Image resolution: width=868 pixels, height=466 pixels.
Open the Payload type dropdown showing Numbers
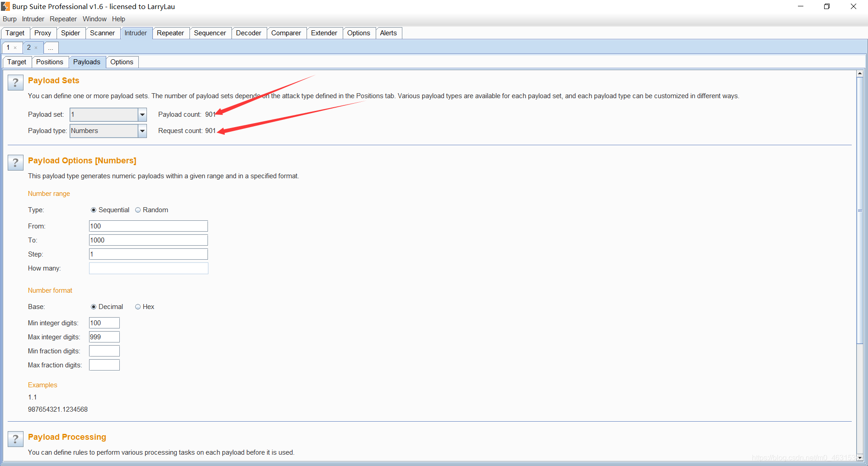[x=108, y=131]
